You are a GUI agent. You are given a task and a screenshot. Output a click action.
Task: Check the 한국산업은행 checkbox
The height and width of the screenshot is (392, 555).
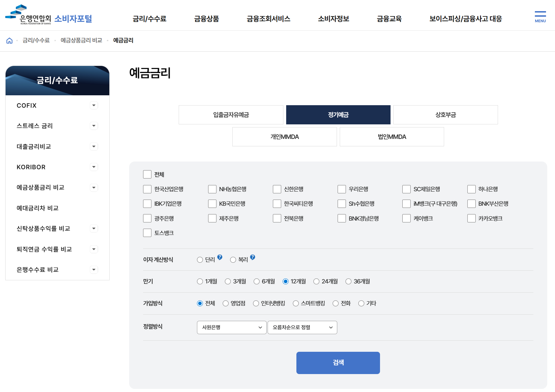[147, 189]
